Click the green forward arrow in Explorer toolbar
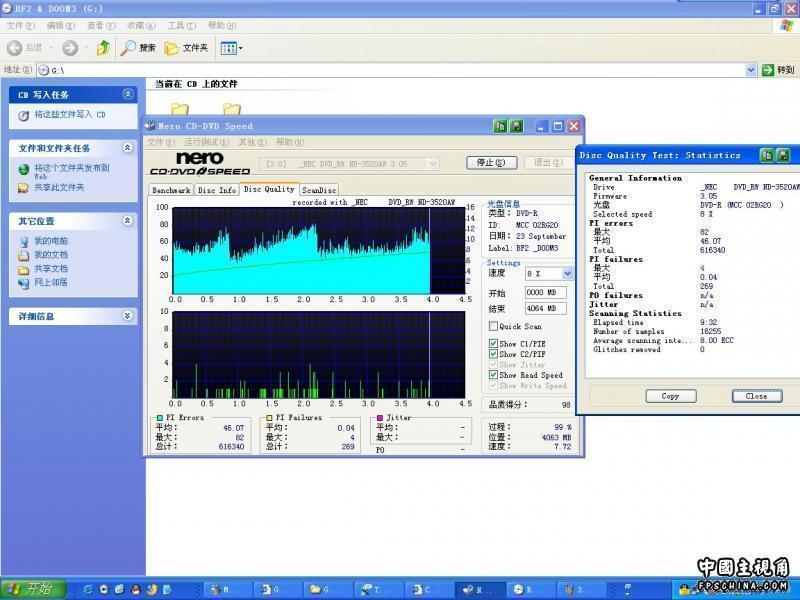The image size is (800, 600). [x=70, y=48]
